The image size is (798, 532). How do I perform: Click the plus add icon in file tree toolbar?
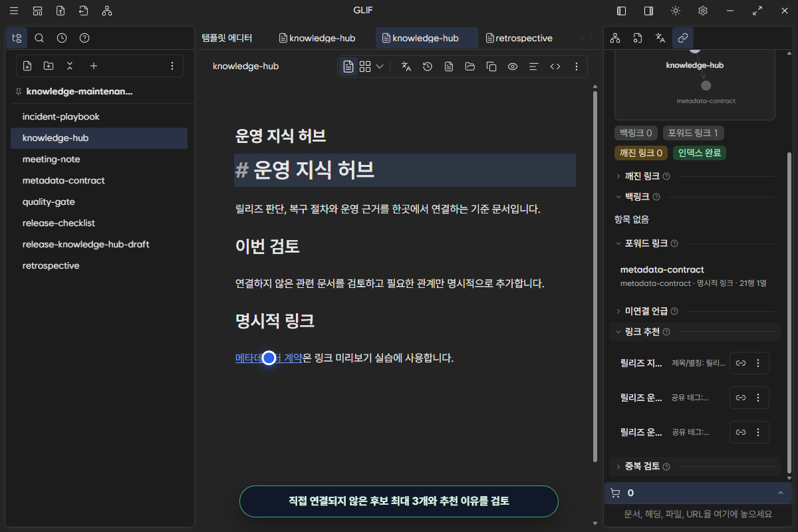(x=94, y=66)
